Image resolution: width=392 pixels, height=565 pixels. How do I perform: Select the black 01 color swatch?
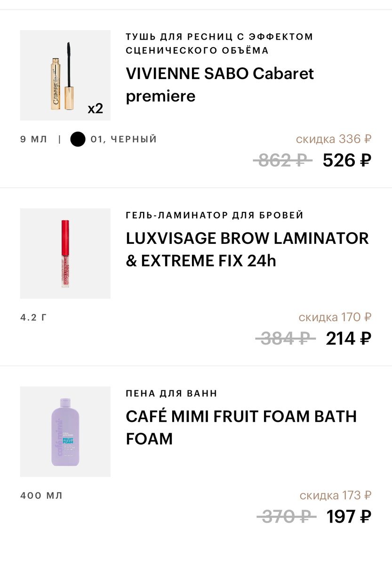[x=78, y=139]
